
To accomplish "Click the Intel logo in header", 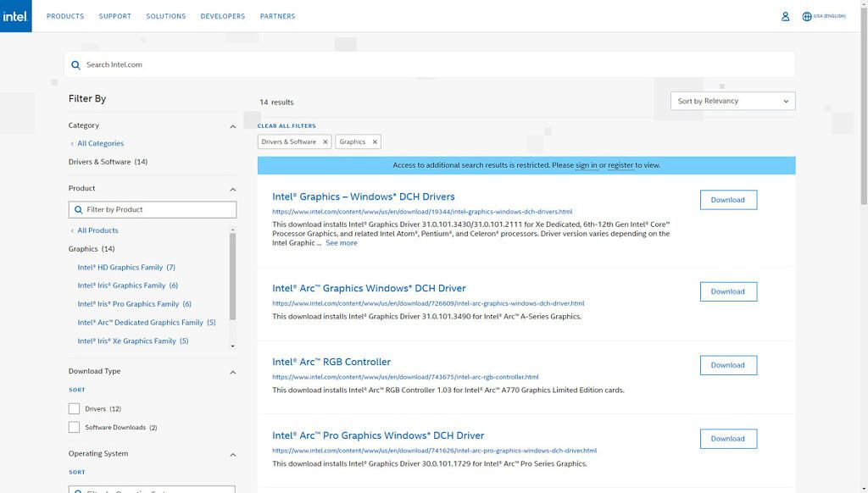I will 15,16.
